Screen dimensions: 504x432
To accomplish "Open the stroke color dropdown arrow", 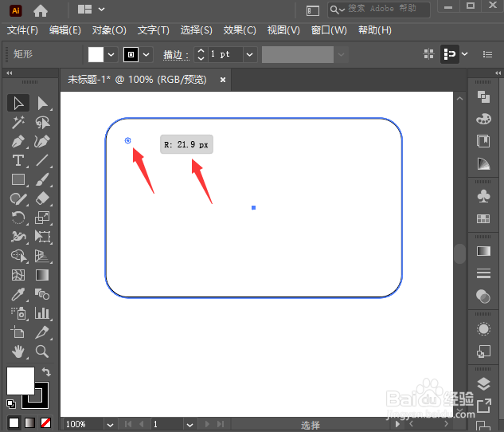I will point(146,55).
